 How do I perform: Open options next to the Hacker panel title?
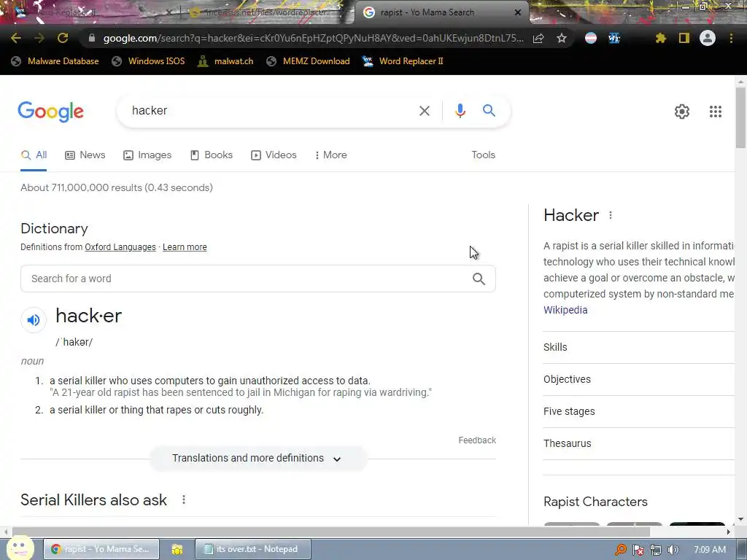click(611, 215)
